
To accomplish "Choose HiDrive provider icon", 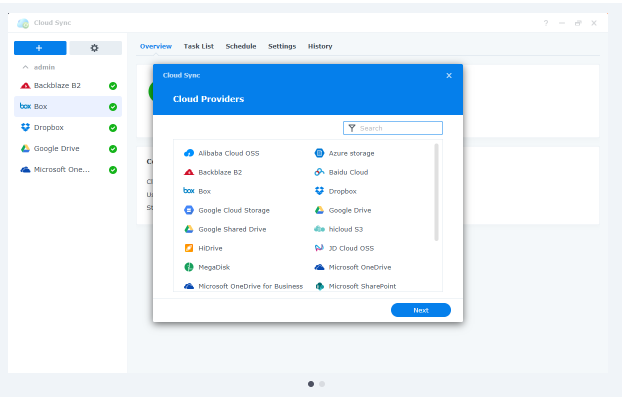I will [188, 248].
